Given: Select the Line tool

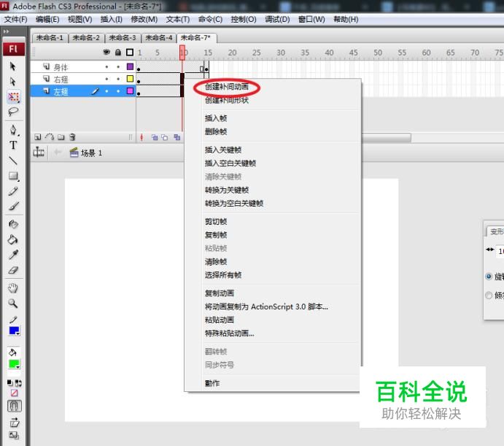Looking at the screenshot, I should (13, 161).
